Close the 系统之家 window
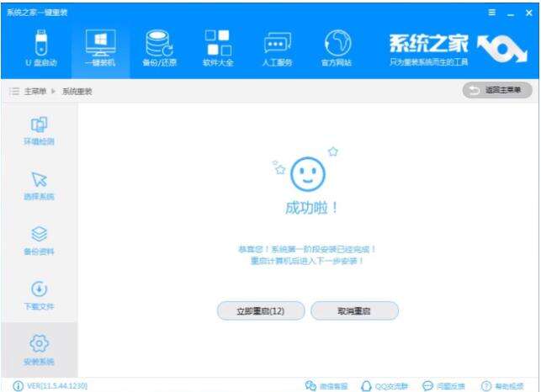Viewport: 541px width, 392px height. coord(528,13)
